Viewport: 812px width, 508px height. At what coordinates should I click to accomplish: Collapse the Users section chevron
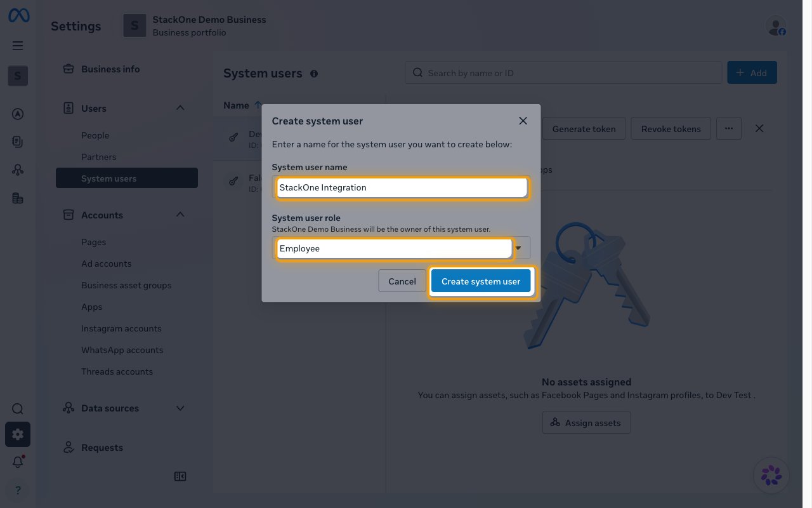pyautogui.click(x=180, y=108)
